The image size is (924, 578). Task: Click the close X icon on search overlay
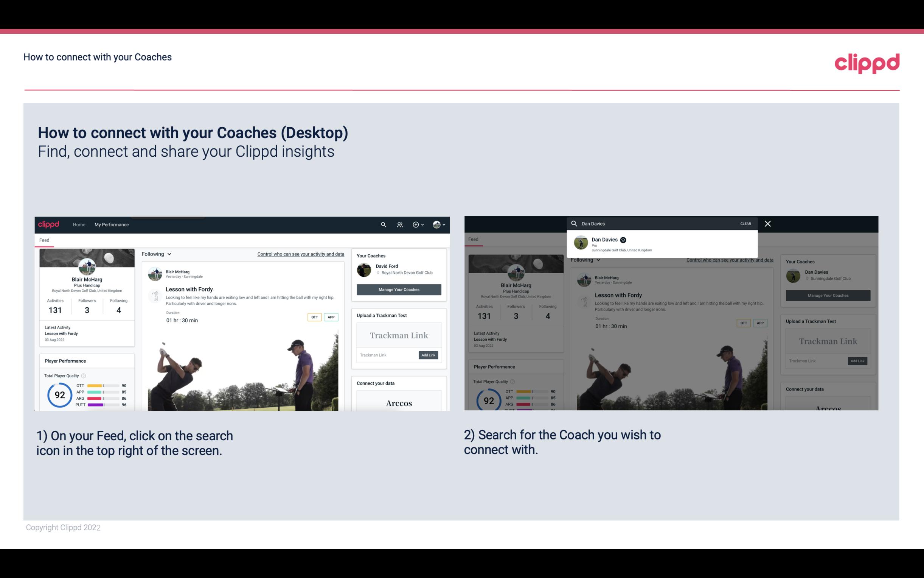tap(768, 223)
